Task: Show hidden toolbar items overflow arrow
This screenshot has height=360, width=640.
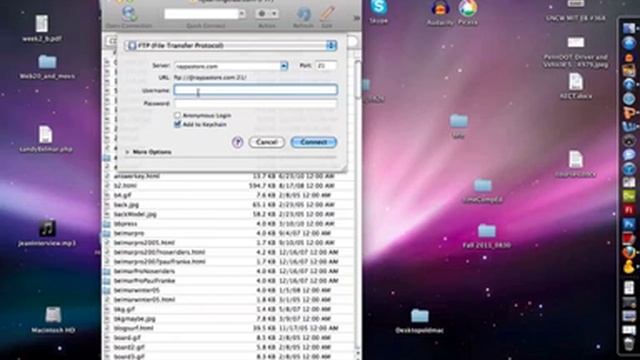Action: point(356,18)
